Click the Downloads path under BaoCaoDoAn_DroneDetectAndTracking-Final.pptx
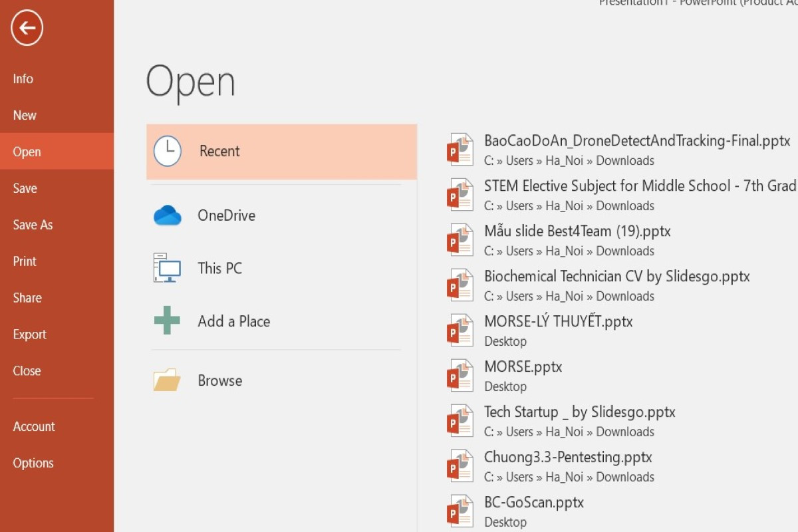This screenshot has height=532, width=798. click(569, 160)
